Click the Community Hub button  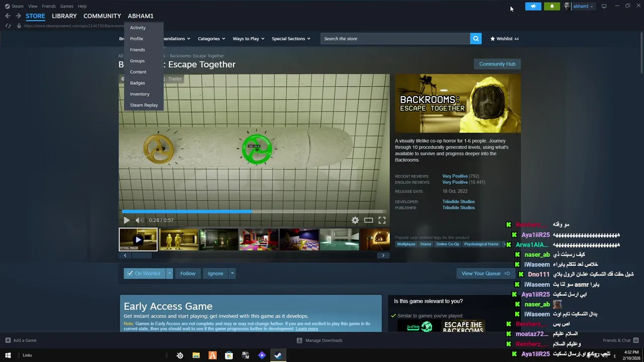[497, 64]
